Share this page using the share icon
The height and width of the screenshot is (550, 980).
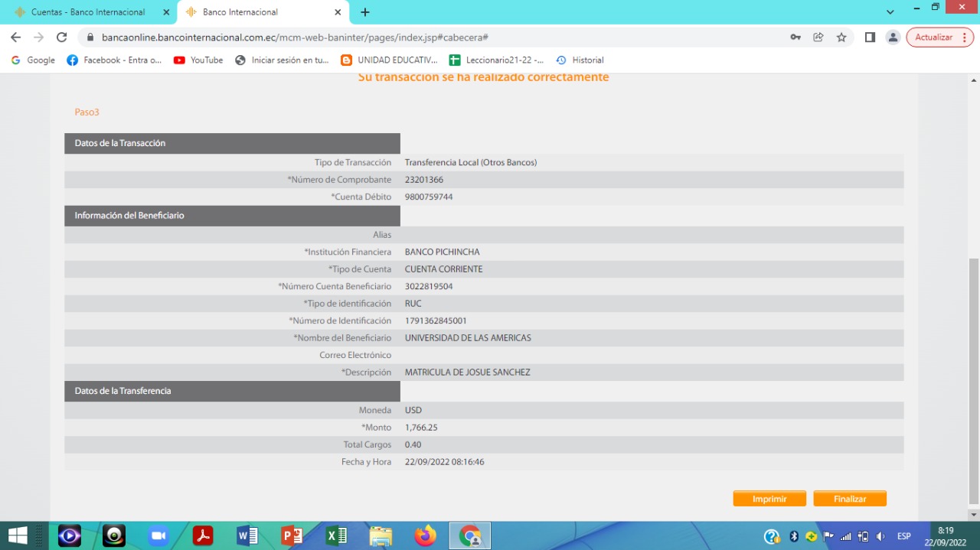tap(818, 37)
